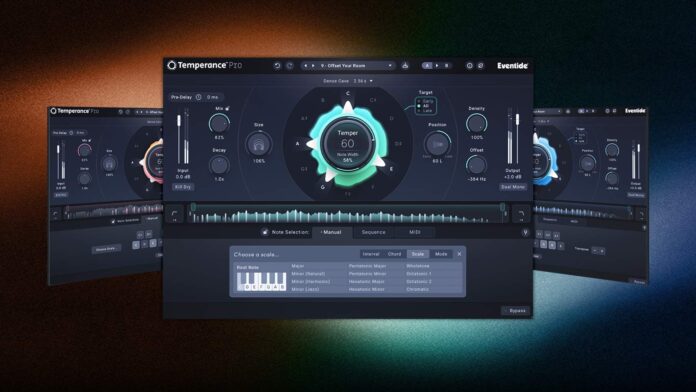Click the Decay knob
This screenshot has height=392, width=696.
click(x=219, y=165)
